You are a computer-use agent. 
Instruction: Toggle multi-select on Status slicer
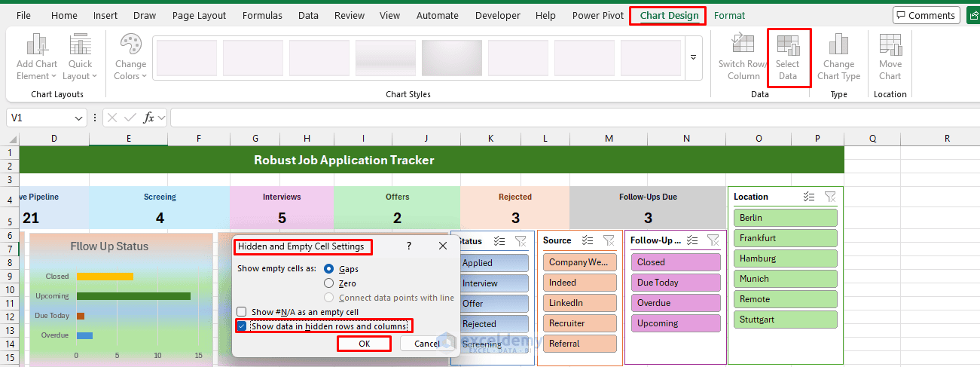click(x=499, y=240)
